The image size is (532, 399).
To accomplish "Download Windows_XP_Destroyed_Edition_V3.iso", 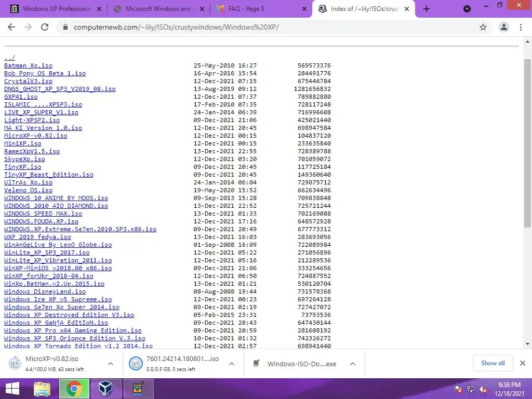I will [x=69, y=315].
